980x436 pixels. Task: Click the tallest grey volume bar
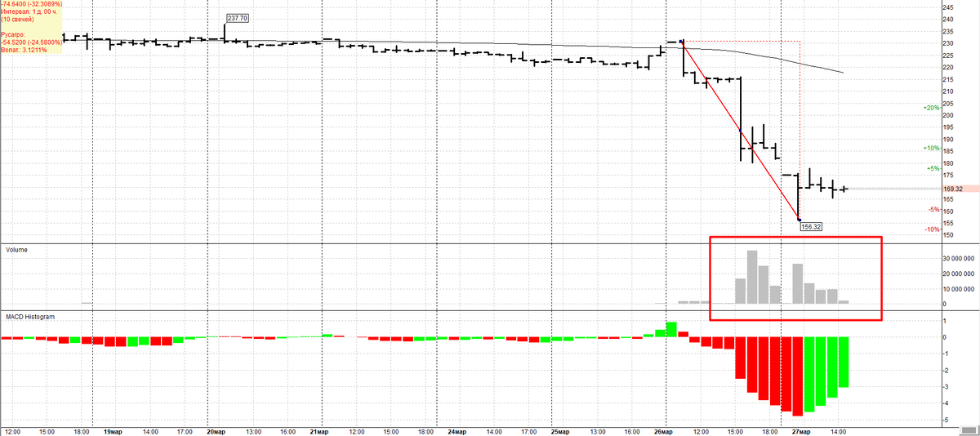click(752, 278)
